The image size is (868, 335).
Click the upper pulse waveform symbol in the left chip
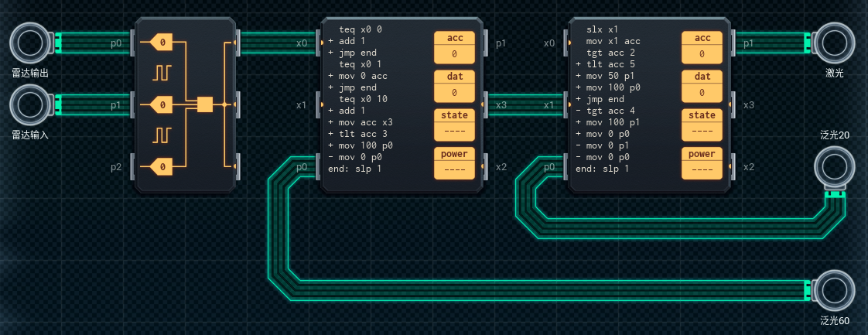[x=162, y=73]
